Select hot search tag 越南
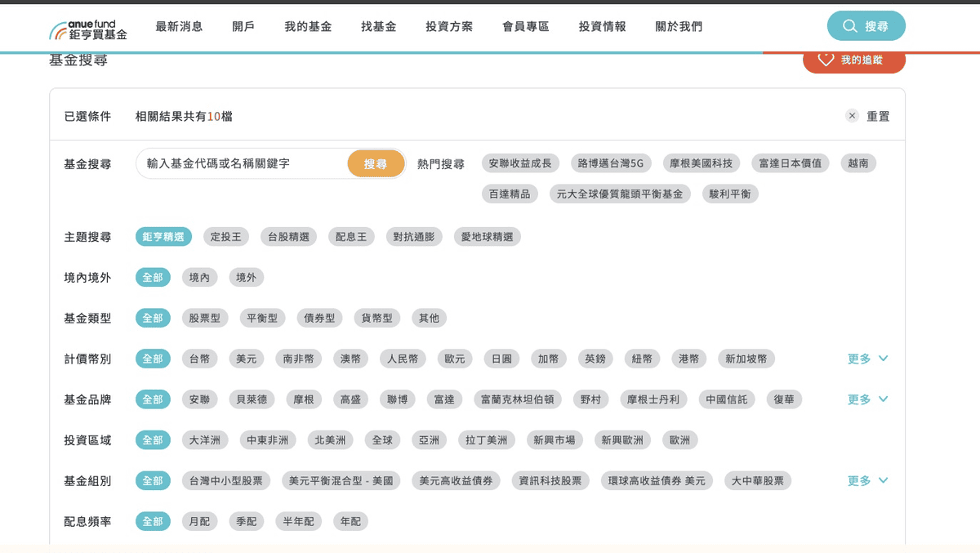980x553 pixels. (858, 163)
